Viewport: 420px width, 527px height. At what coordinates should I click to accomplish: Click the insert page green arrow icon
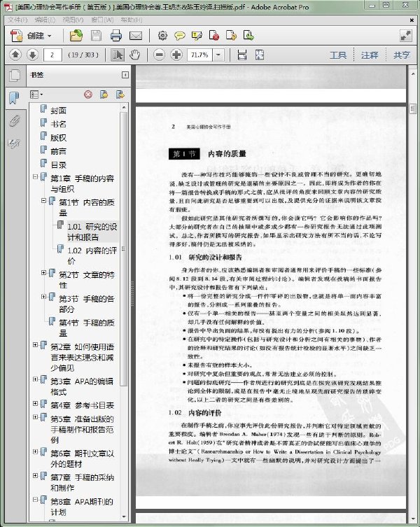click(248, 36)
